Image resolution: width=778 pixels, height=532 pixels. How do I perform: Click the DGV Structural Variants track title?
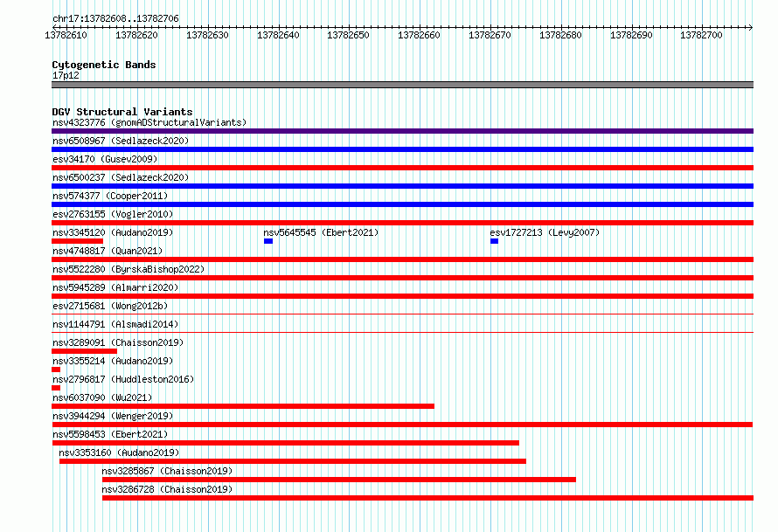pos(122,112)
